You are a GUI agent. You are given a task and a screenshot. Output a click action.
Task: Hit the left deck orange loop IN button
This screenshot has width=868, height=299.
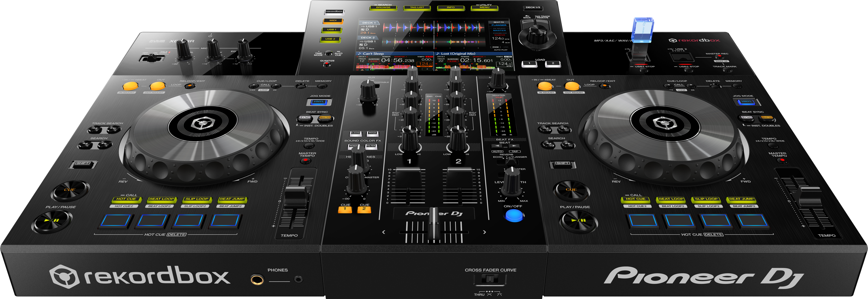pos(130,86)
